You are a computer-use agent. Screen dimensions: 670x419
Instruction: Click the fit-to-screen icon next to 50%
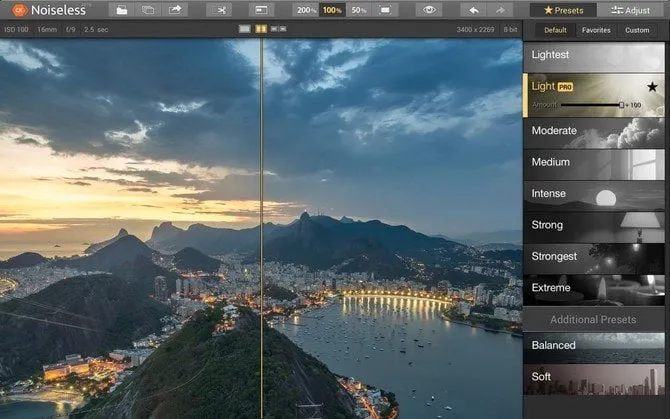(x=387, y=10)
